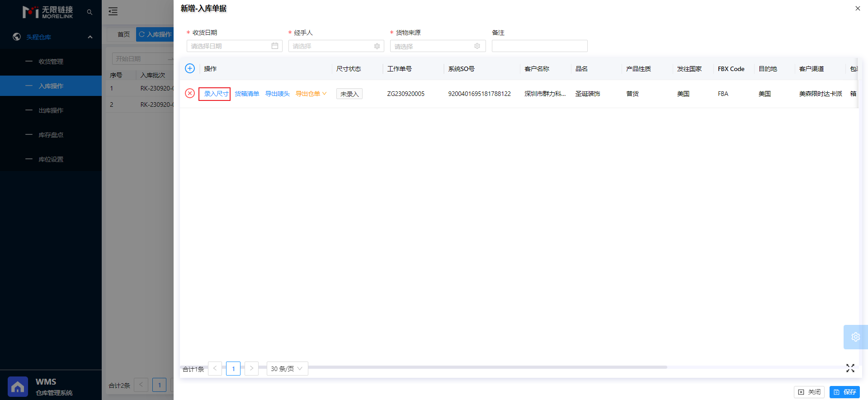The image size is (868, 400).
Task: Click the 美森限时达-卡派 cell
Action: click(821, 94)
